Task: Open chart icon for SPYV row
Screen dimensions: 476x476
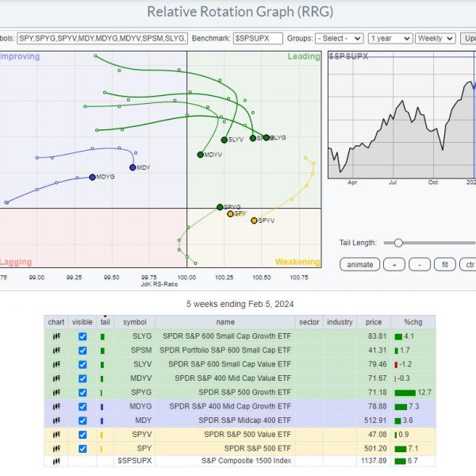Action: tap(56, 435)
